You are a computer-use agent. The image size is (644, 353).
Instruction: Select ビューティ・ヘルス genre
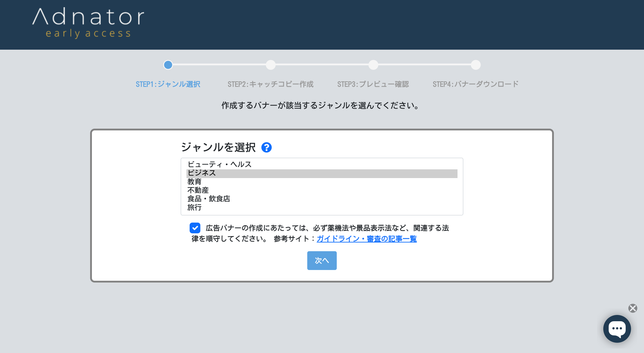coord(322,164)
